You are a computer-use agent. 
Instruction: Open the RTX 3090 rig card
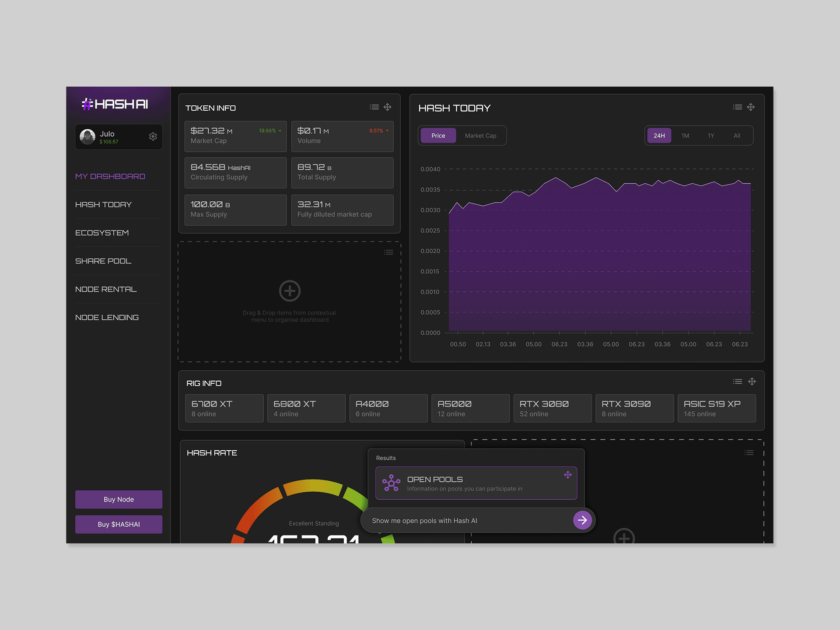pyautogui.click(x=635, y=408)
